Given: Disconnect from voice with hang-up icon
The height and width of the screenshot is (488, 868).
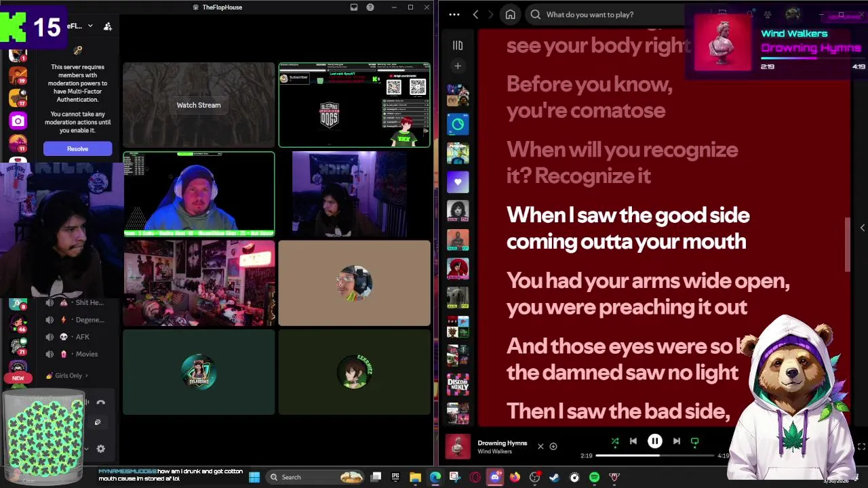Looking at the screenshot, I should (x=101, y=403).
